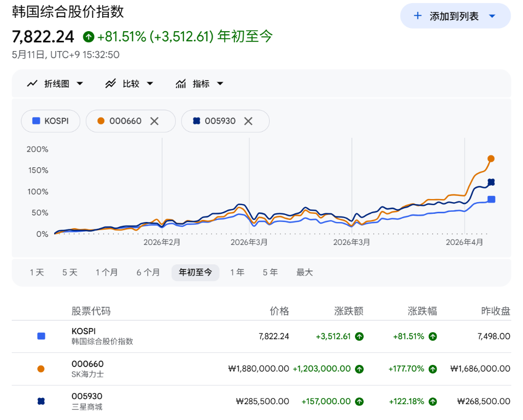Click the line chart icon beside 折线图
The image size is (523, 420).
pyautogui.click(x=32, y=83)
